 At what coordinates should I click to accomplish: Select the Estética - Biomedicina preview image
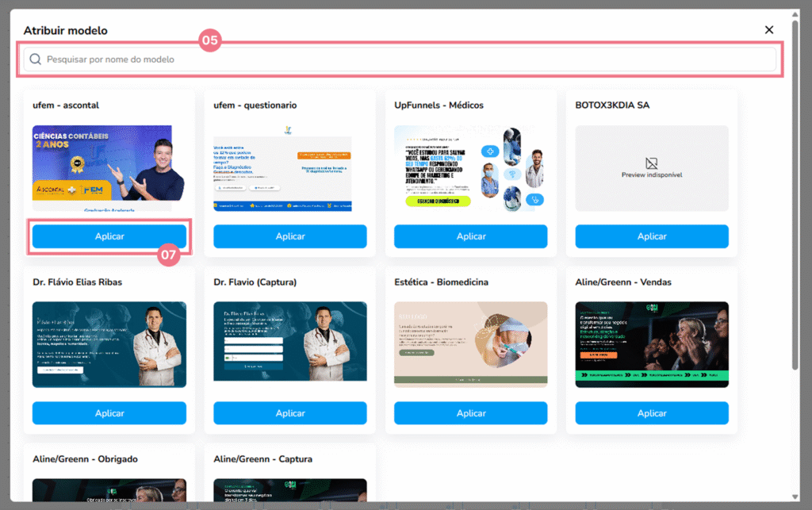click(471, 344)
